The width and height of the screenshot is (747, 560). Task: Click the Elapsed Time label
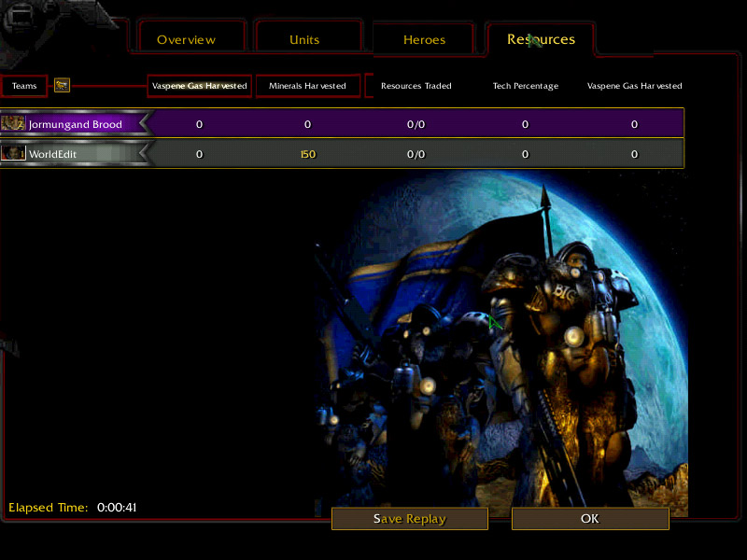[49, 507]
